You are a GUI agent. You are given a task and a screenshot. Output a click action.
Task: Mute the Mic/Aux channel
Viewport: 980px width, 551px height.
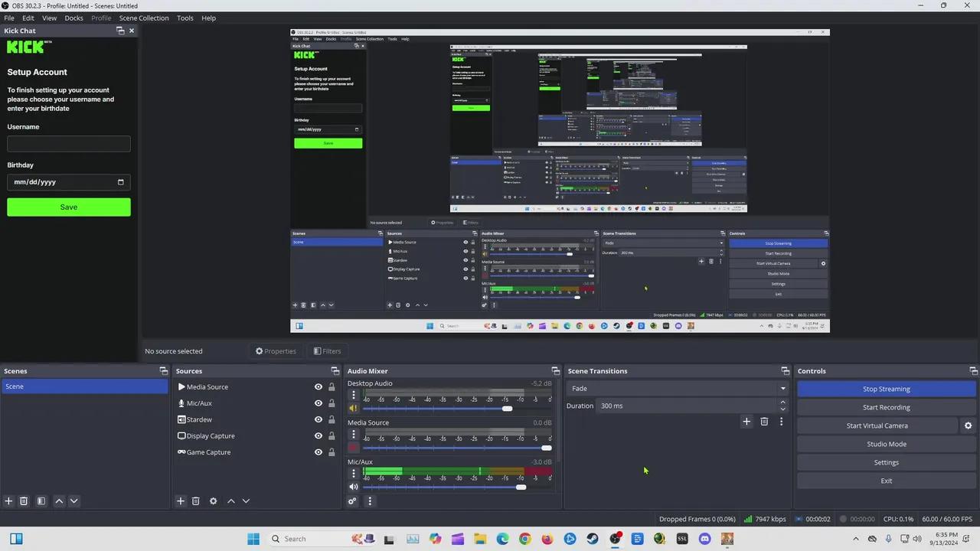point(354,487)
